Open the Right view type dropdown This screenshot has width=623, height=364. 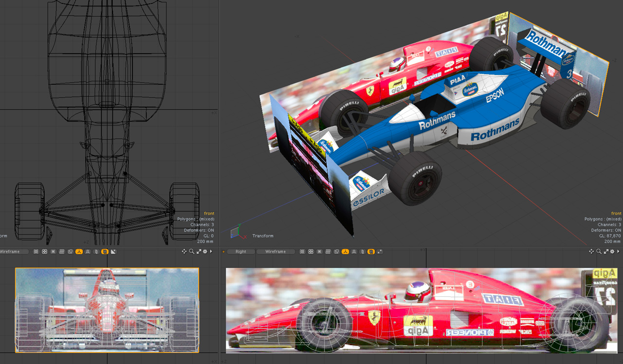pos(241,252)
